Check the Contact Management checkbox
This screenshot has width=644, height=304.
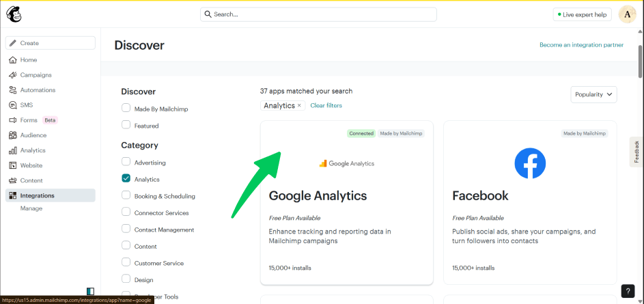coord(126,229)
